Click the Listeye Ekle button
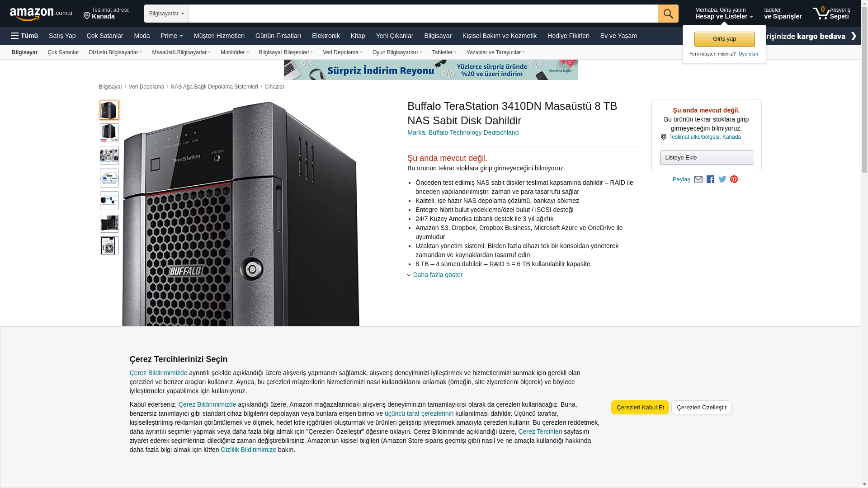868x488 pixels. [706, 157]
